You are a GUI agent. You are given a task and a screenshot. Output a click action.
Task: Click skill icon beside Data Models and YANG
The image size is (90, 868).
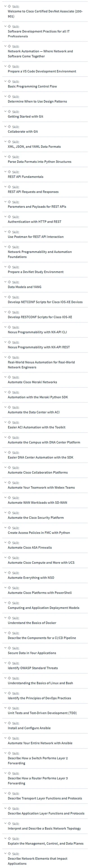(9, 282)
